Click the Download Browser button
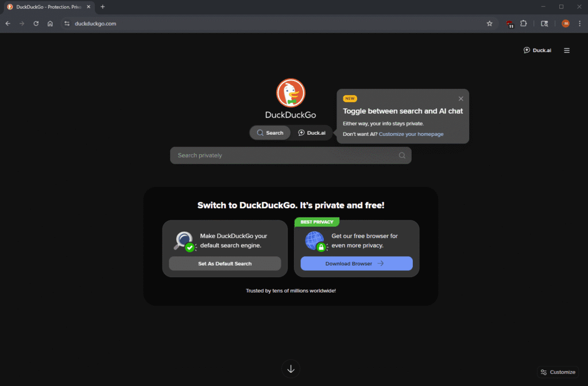 click(356, 264)
